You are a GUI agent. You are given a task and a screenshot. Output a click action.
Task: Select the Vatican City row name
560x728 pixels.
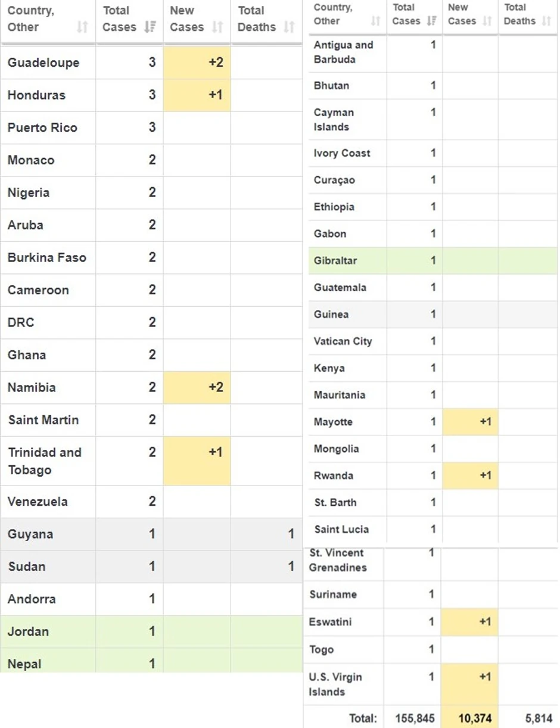[343, 341]
